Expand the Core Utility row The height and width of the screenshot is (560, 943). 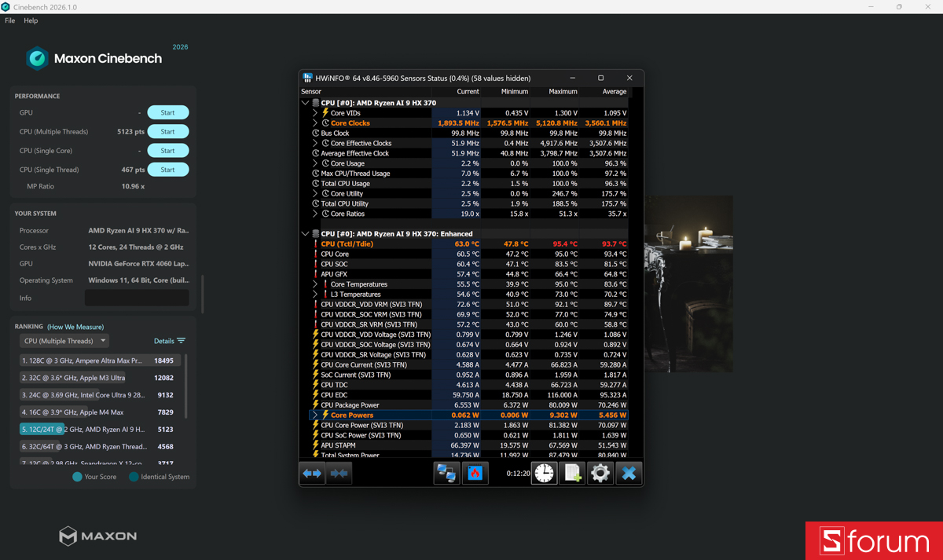316,194
